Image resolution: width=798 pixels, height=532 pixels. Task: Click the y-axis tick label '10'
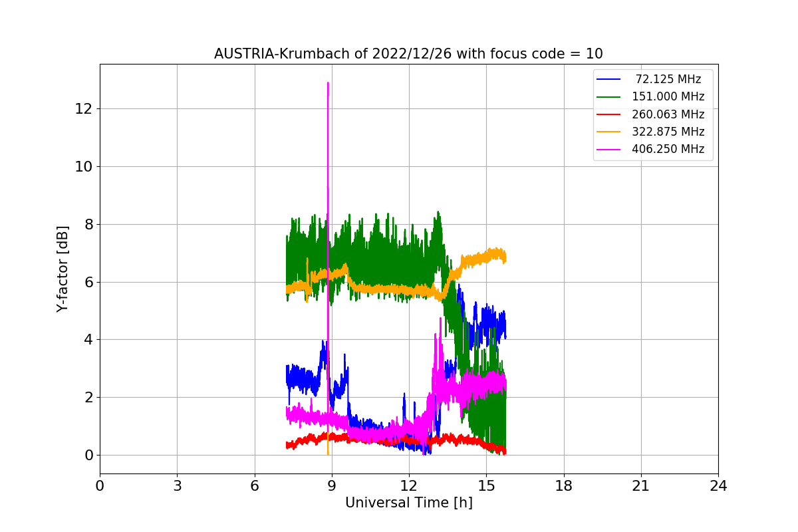[84, 166]
